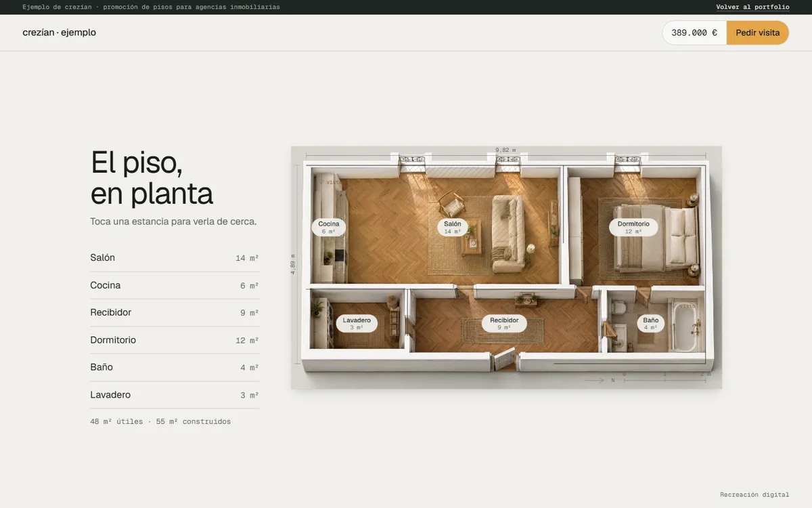This screenshot has width=812, height=508.
Task: Tap the Cocina label on the floor plan
Action: (x=329, y=227)
